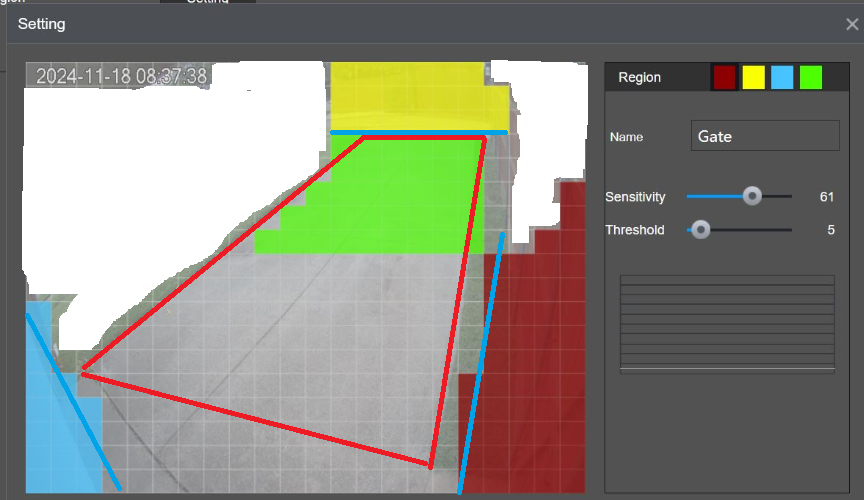This screenshot has height=500, width=864.
Task: Click the motion level graph area
Action: point(727,325)
